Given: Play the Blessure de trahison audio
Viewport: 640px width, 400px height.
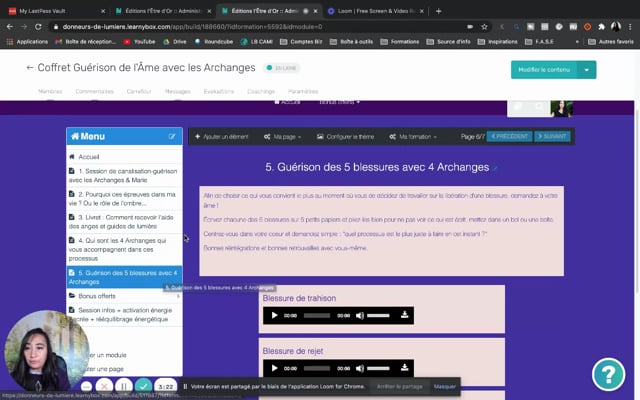Looking at the screenshot, I should coord(274,316).
